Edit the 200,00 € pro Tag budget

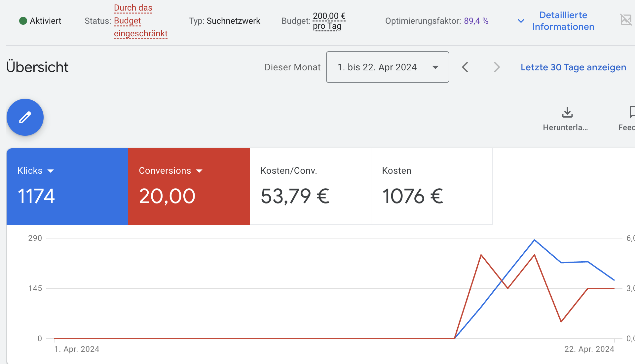(328, 21)
